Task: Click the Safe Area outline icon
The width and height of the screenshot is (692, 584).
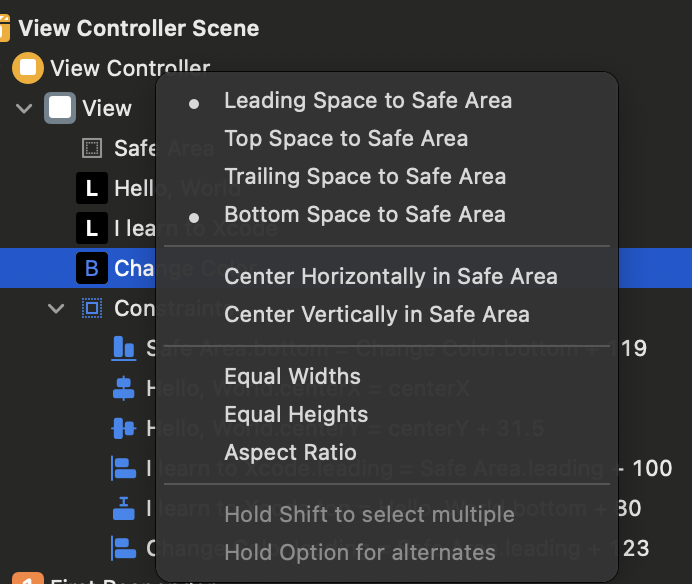Action: coord(92,148)
